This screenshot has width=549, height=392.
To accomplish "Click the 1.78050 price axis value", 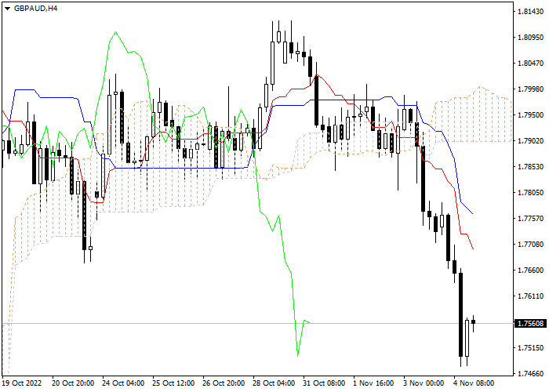I will coord(531,193).
